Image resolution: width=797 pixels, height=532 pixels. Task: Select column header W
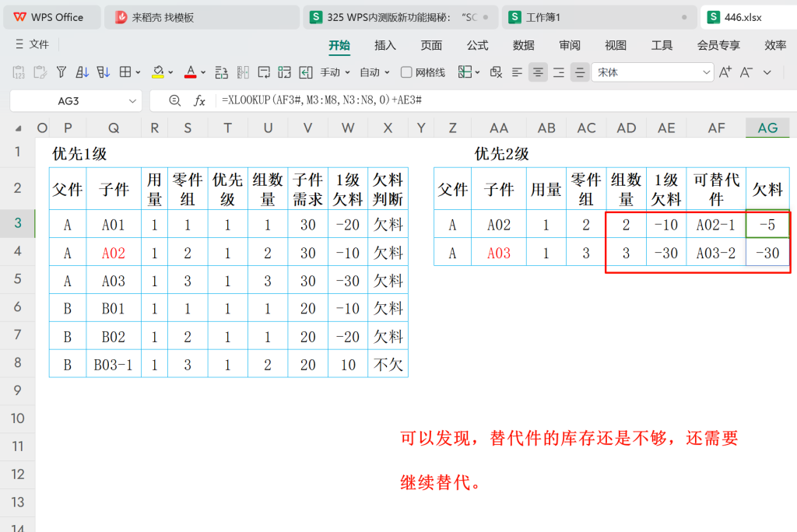coord(348,128)
